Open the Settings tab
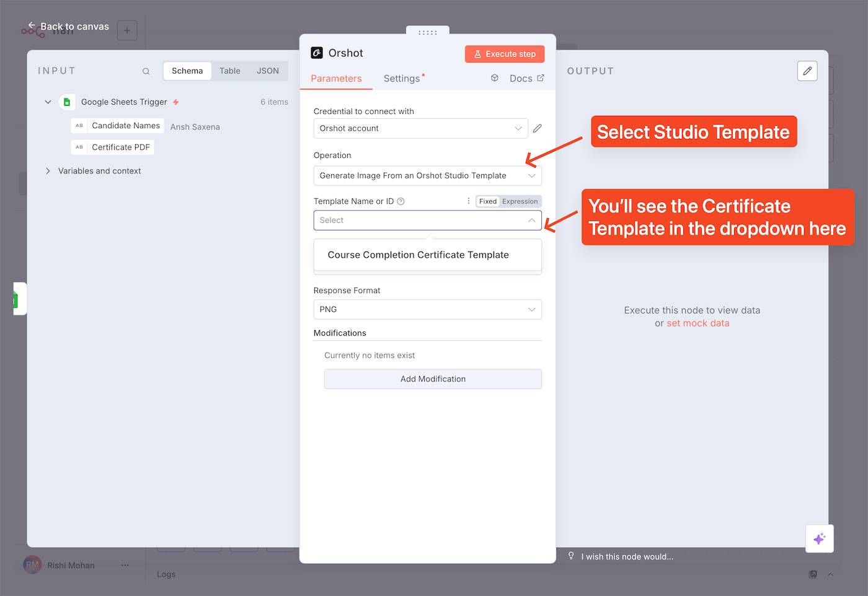The image size is (868, 596). click(402, 79)
